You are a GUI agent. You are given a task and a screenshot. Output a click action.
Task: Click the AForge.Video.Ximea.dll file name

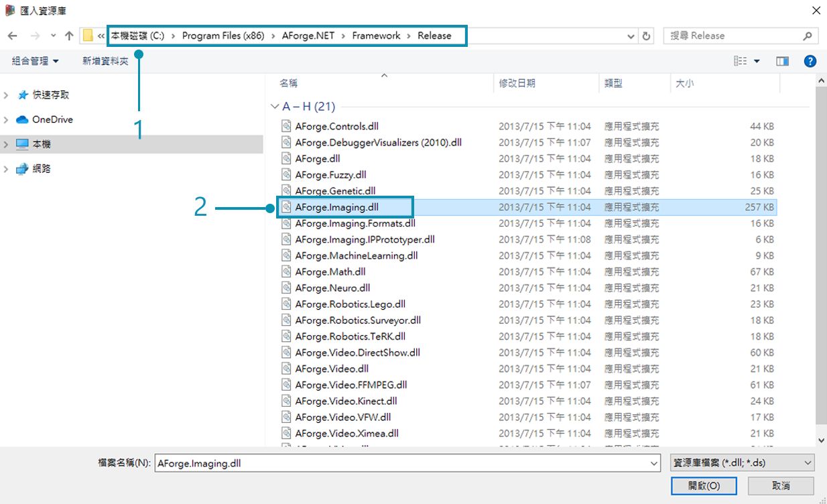(x=347, y=433)
